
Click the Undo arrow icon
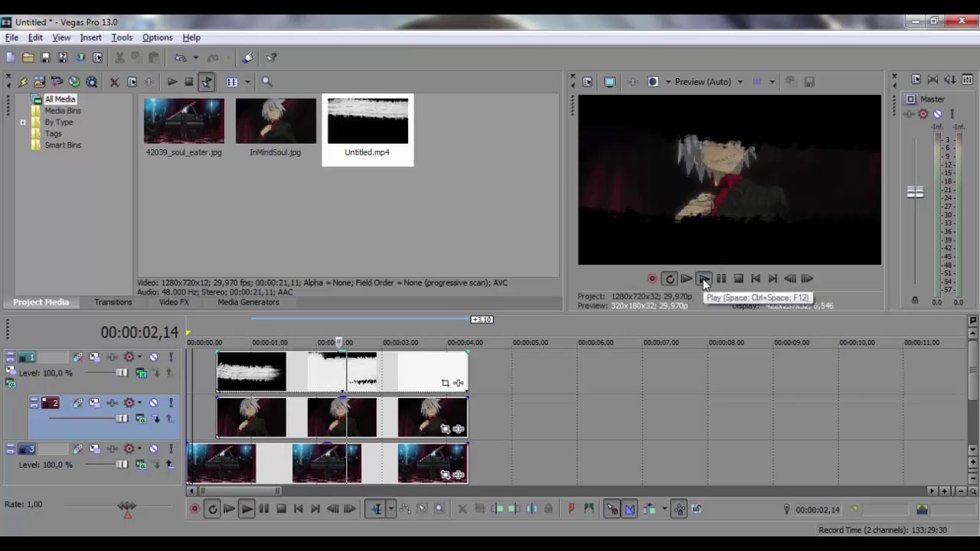(180, 57)
